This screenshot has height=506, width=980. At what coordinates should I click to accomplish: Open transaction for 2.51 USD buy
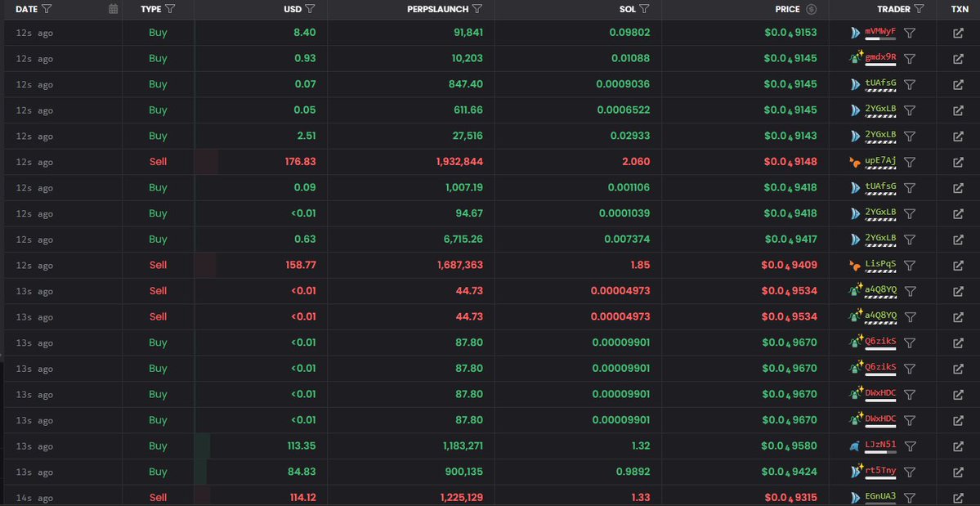point(958,136)
